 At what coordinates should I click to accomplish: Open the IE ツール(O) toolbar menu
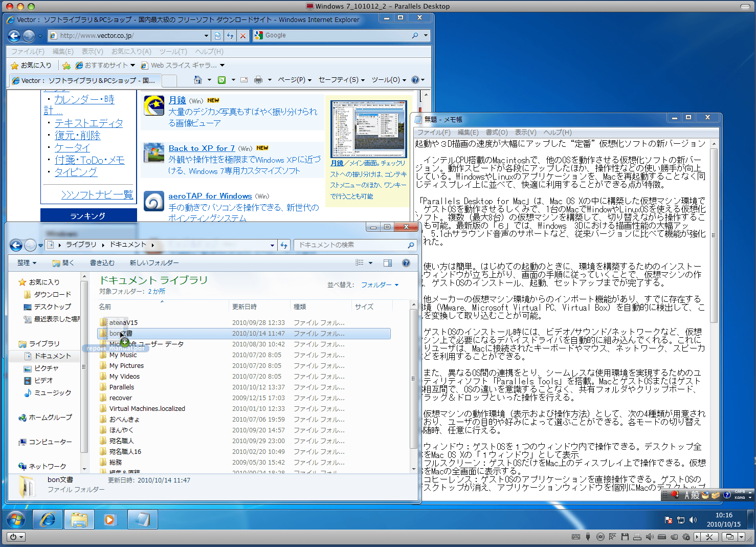[x=389, y=80]
